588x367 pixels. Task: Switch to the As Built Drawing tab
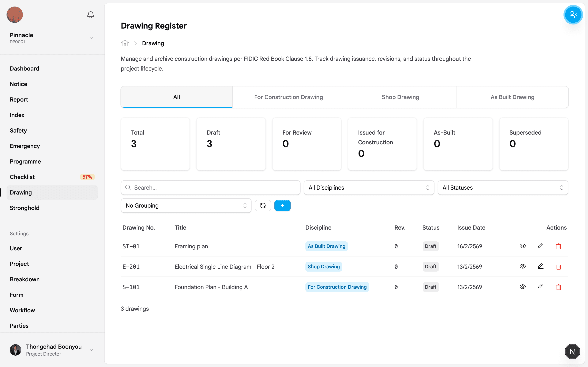512,97
